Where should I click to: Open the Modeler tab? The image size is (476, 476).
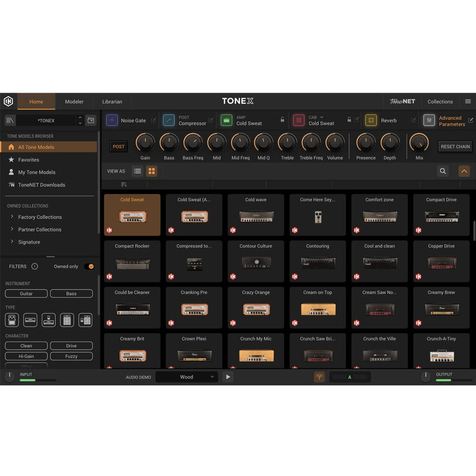(x=74, y=102)
